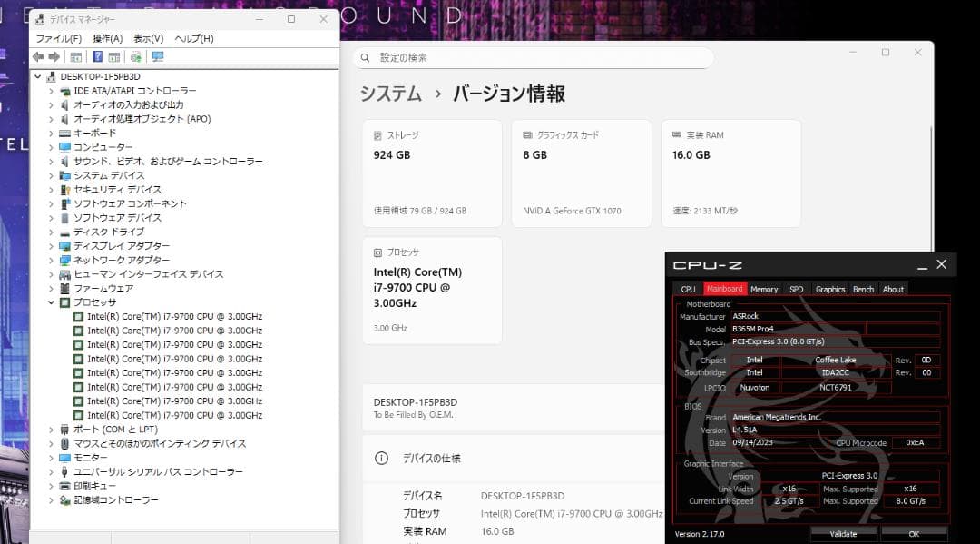Open the 実装 RAM 16.0 GB card
This screenshot has height=544, width=980.
(x=730, y=173)
